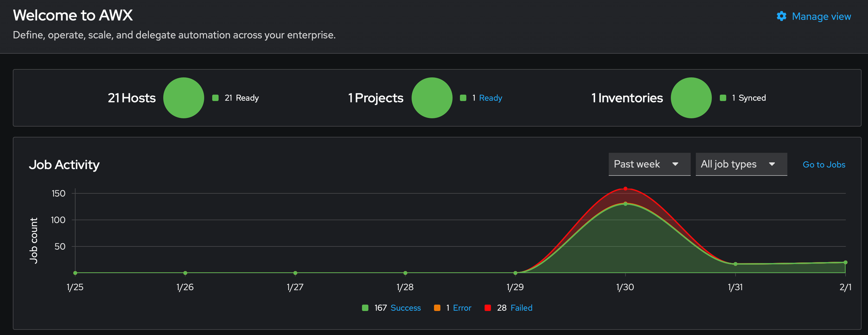Click the green Inventories donut chart

[x=691, y=98]
